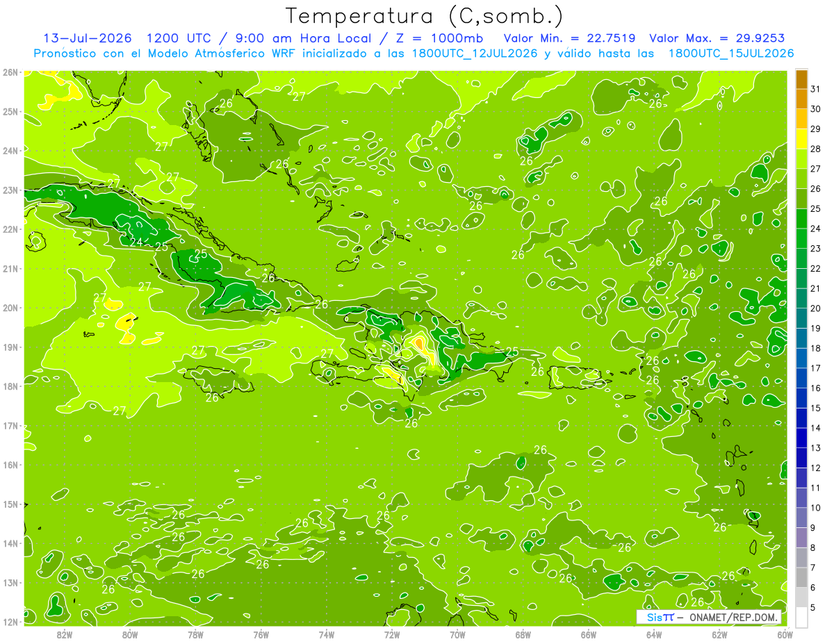This screenshot has height=644, width=834.
Task: Click the "64W" longitude axis label
Action: click(x=654, y=634)
